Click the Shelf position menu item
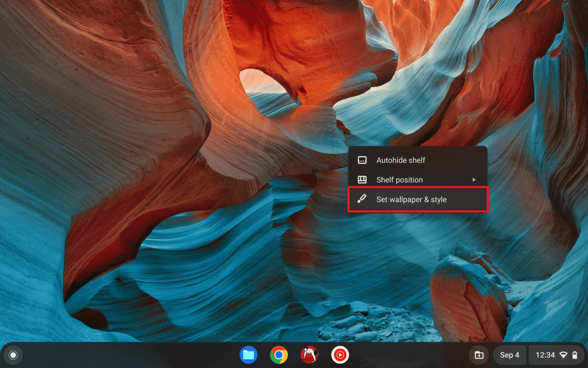This screenshot has height=368, width=588. pyautogui.click(x=400, y=179)
